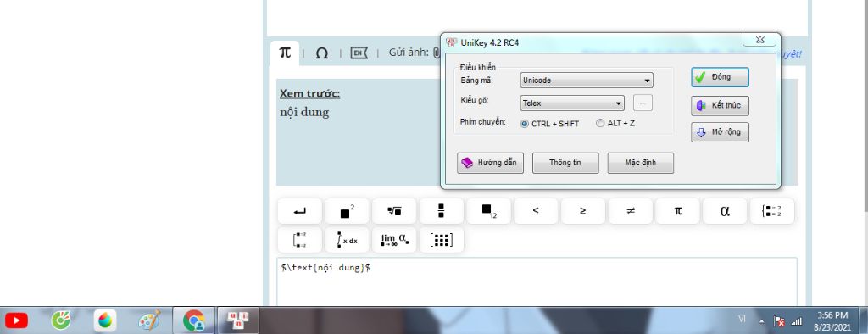Screen dimensions: 868x334
Task: Open Paint from the taskbar
Action: [x=149, y=320]
